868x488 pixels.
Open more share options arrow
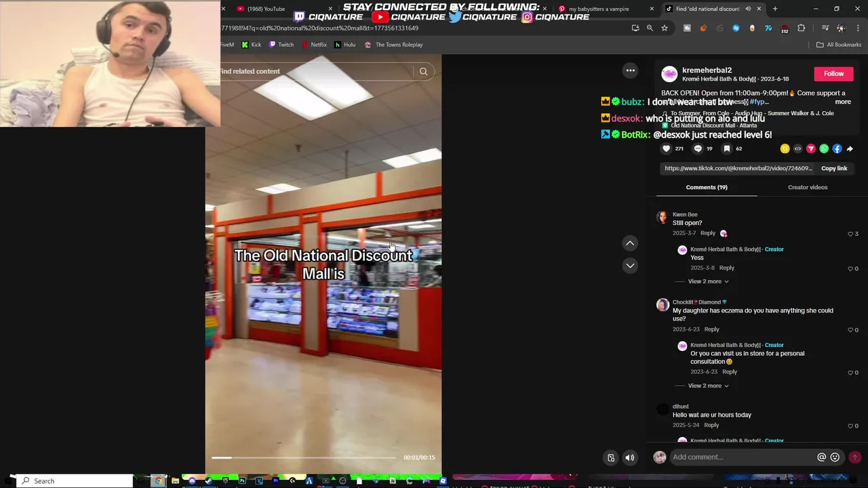[850, 148]
